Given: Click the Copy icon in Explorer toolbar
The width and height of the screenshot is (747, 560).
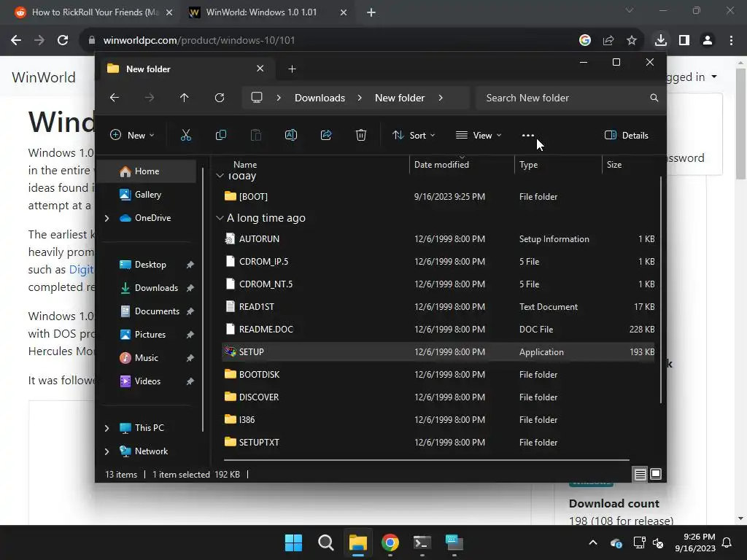Looking at the screenshot, I should point(221,135).
